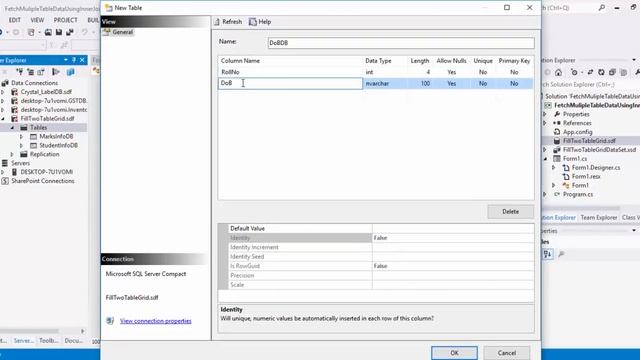
Task: Click the Cancel button
Action: (x=507, y=353)
